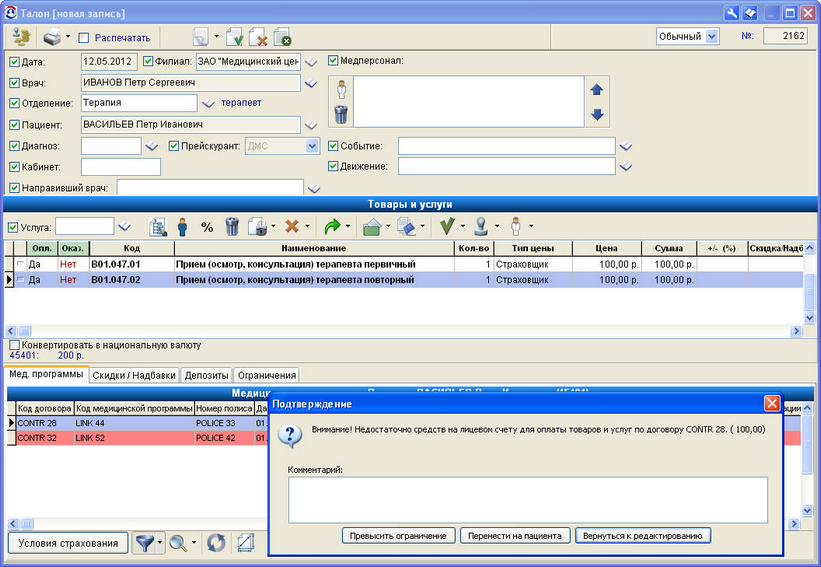Click the padlock document icon
This screenshot has width=821, height=567.
(x=257, y=227)
